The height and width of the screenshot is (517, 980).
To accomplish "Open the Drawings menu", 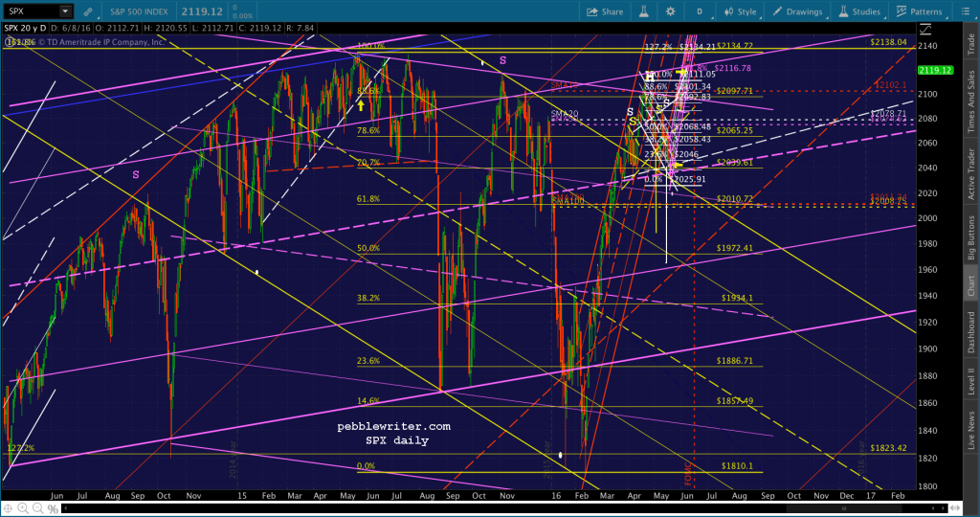I will click(797, 11).
